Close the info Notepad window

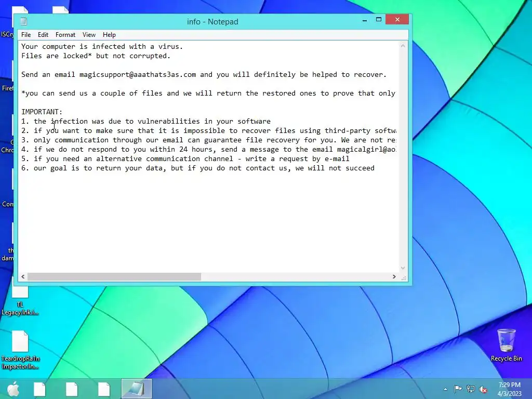pos(397,20)
